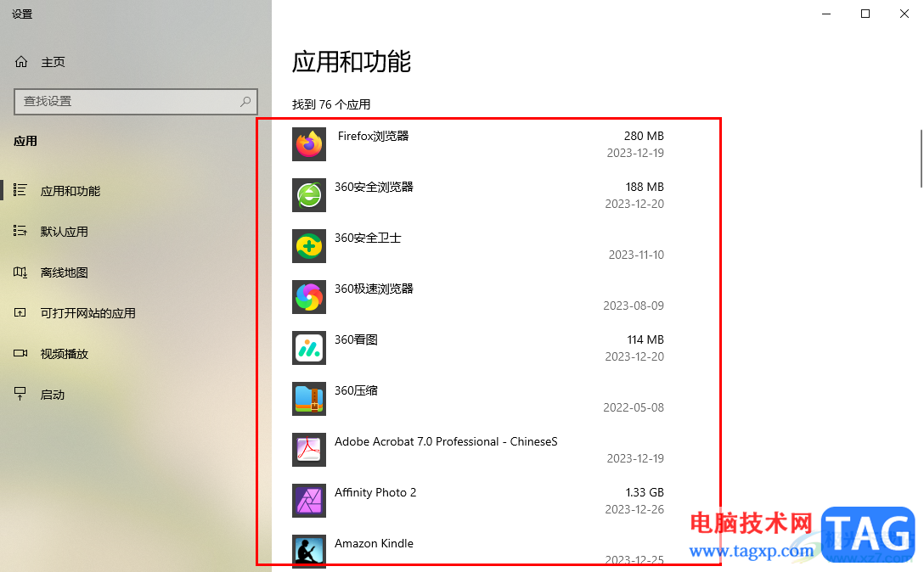Viewport: 924px width, 572px height.
Task: Minimize the 设置 window
Action: coord(826,14)
